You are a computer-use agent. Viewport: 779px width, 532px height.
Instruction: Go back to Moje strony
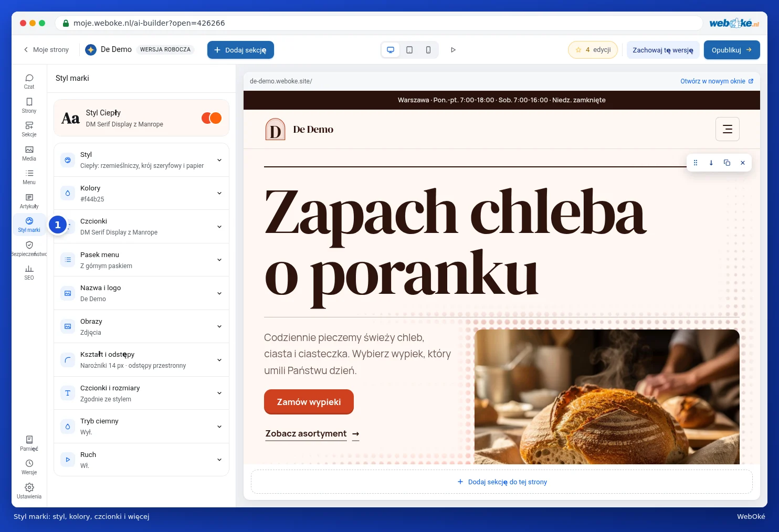(46, 50)
